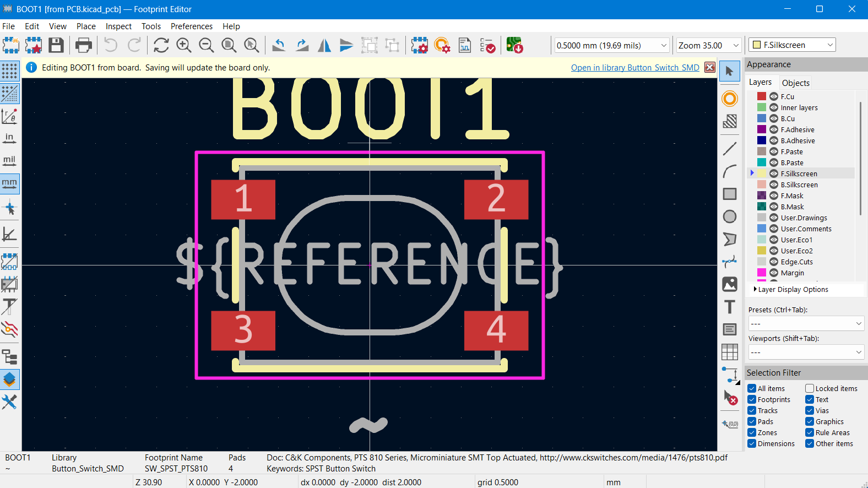The height and width of the screenshot is (488, 868).
Task: Uncheck the Footprints selection filter
Action: click(752, 399)
